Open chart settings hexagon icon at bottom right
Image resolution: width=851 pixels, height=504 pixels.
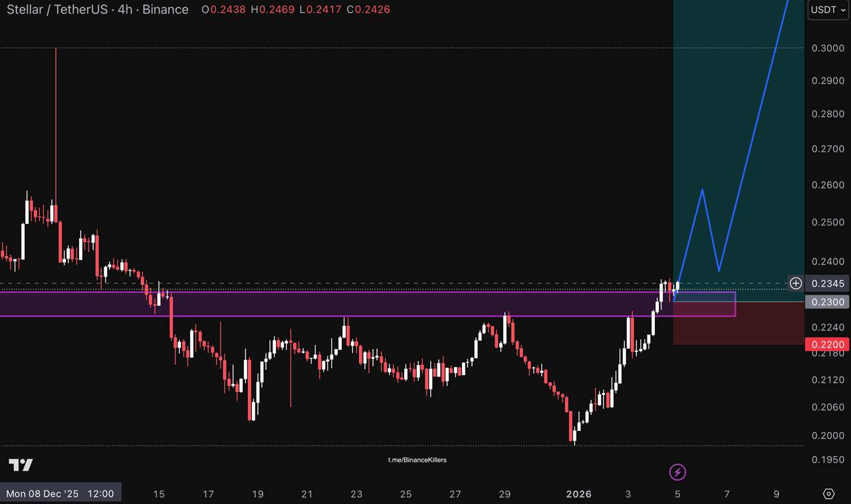[828, 493]
